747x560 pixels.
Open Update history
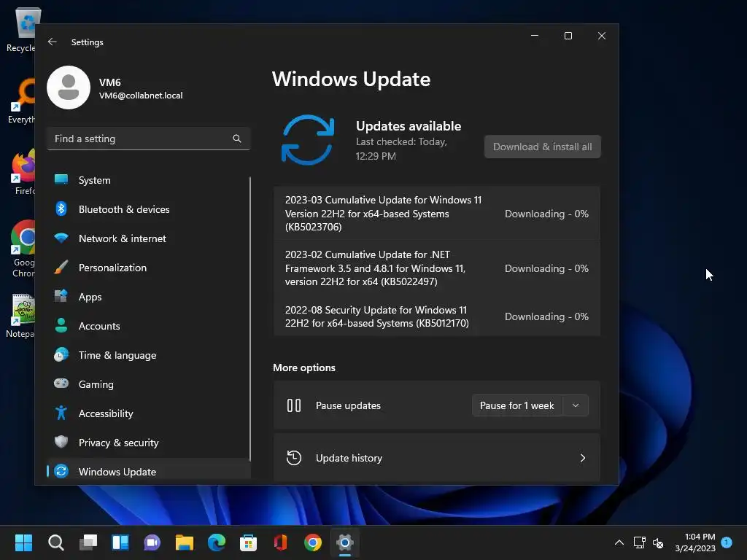(437, 458)
